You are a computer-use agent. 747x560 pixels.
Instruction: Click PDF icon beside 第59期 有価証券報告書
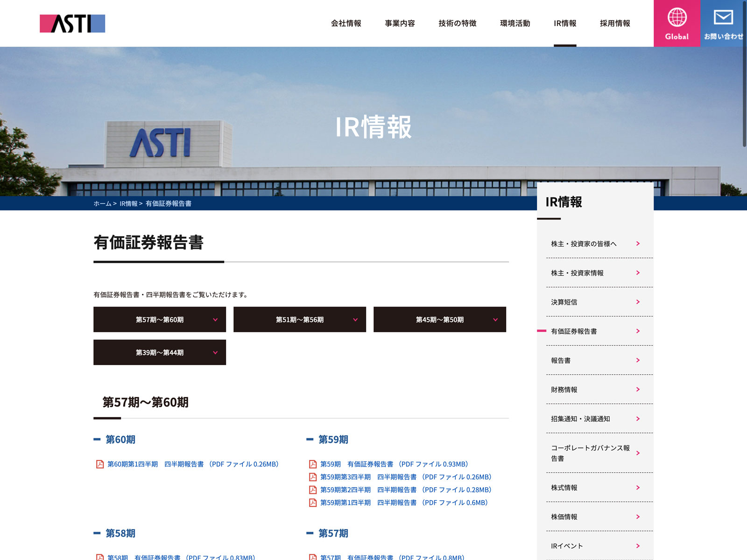[313, 464]
